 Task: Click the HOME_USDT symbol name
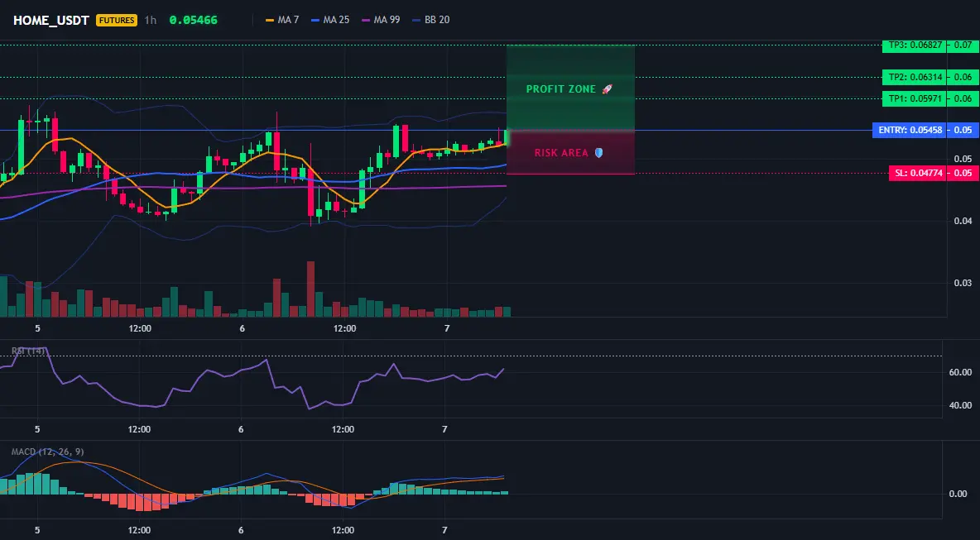tap(52, 20)
